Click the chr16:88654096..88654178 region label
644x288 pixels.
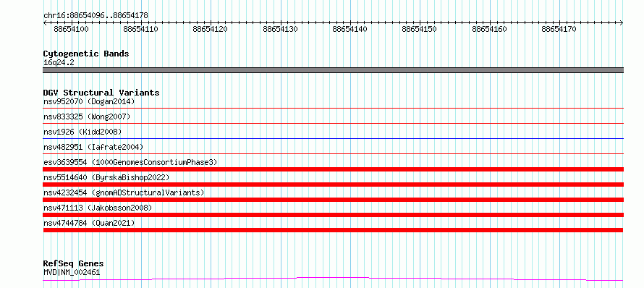tap(96, 16)
